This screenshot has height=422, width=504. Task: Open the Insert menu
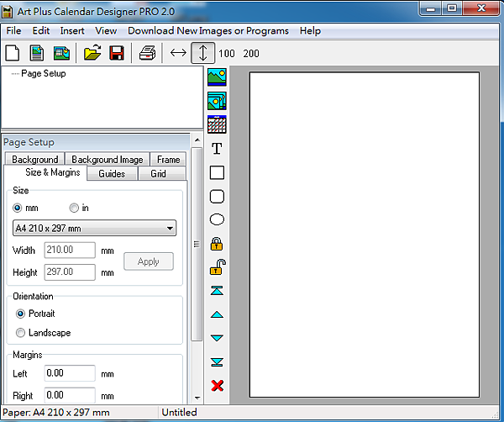(72, 31)
